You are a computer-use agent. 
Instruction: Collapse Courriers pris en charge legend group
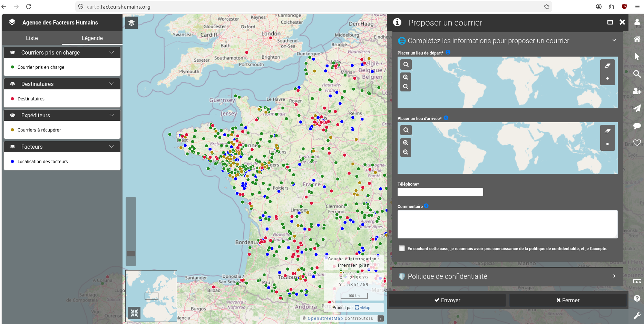(111, 52)
